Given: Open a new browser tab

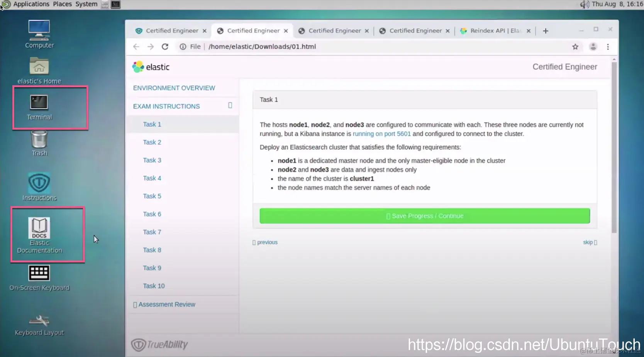Looking at the screenshot, I should 546,31.
